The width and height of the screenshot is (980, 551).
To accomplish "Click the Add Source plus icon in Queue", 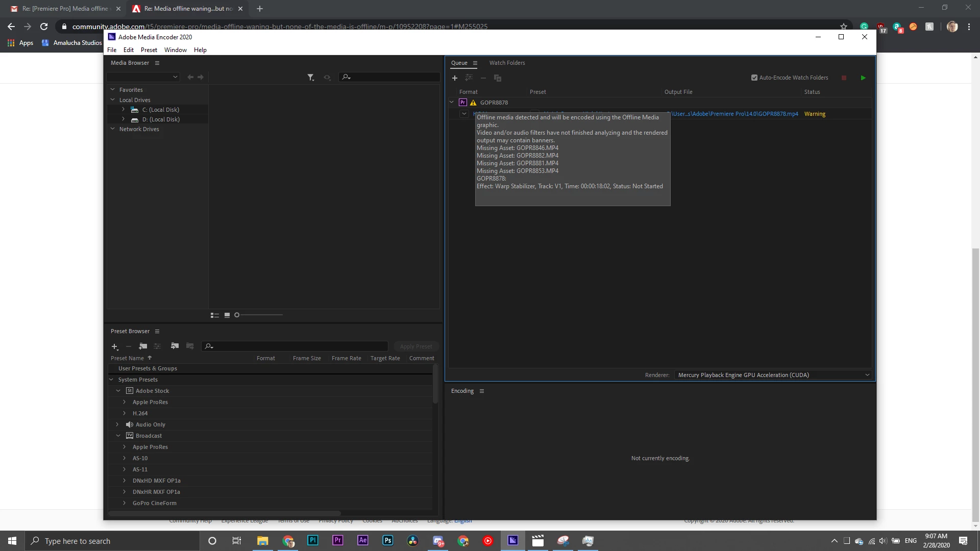I will pos(455,78).
